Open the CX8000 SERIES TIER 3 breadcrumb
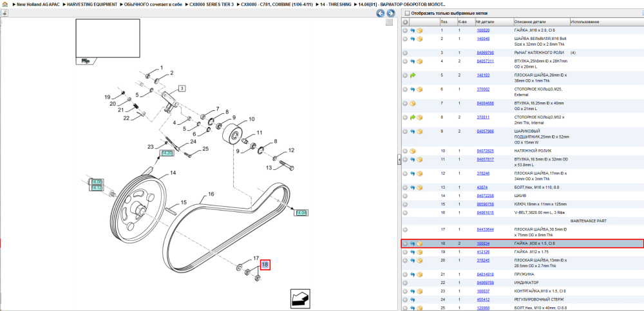Screen dimensions: 644x311 click(x=211, y=4)
